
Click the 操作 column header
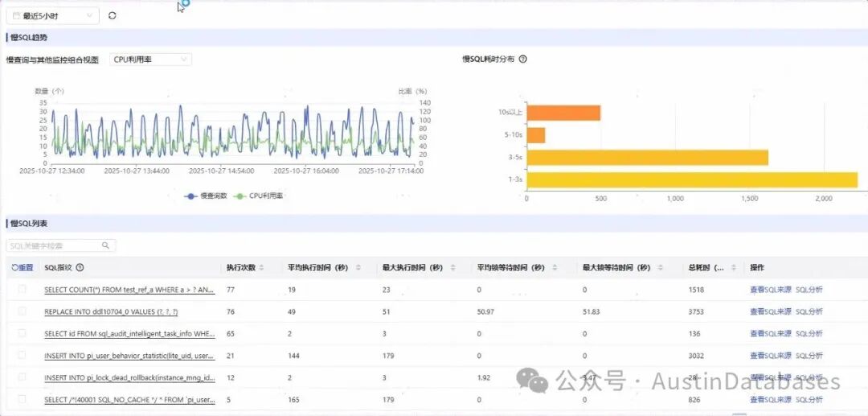tap(757, 268)
